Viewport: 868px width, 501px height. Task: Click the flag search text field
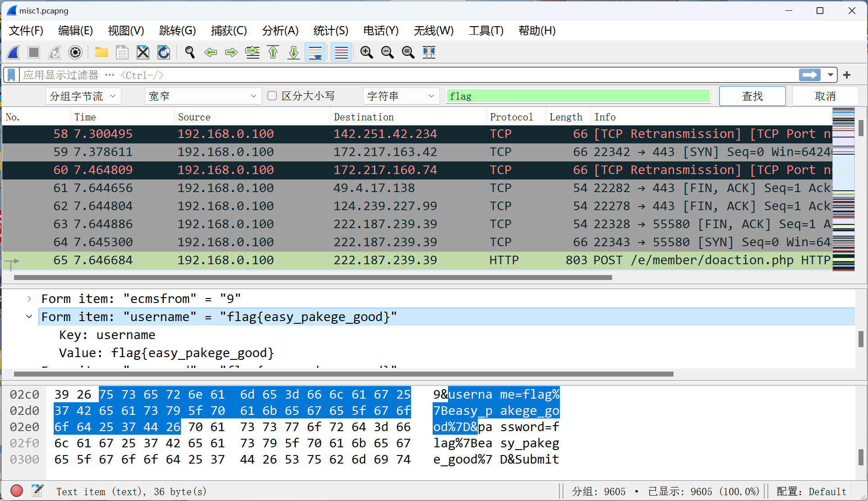coord(577,96)
